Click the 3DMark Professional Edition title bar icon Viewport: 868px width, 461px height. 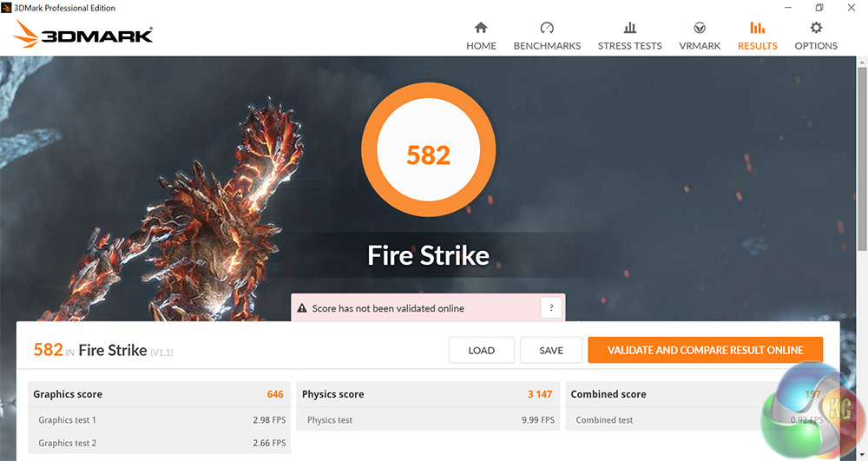point(6,8)
